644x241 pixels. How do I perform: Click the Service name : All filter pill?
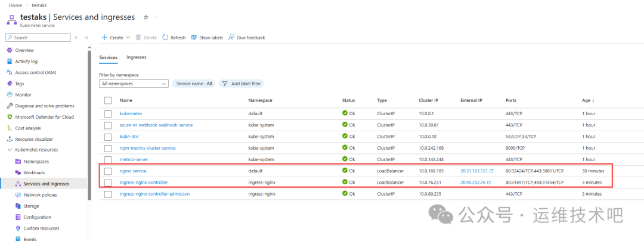tap(193, 84)
